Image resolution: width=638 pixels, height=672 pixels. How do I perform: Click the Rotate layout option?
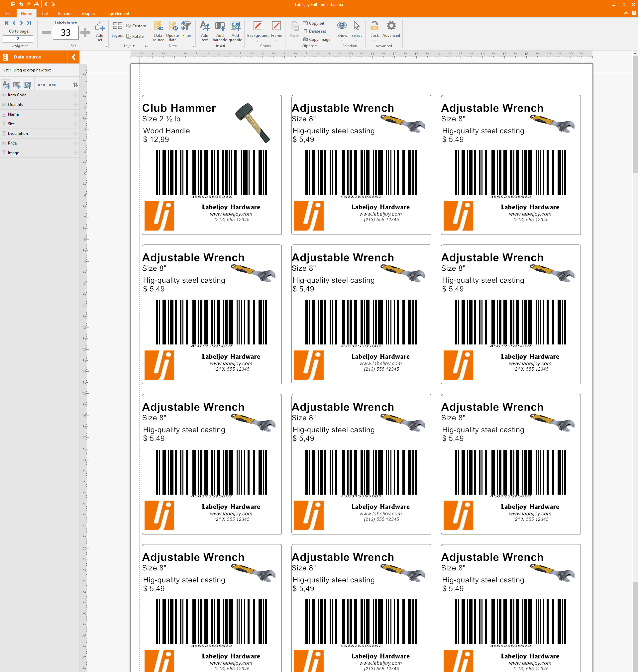tap(135, 36)
